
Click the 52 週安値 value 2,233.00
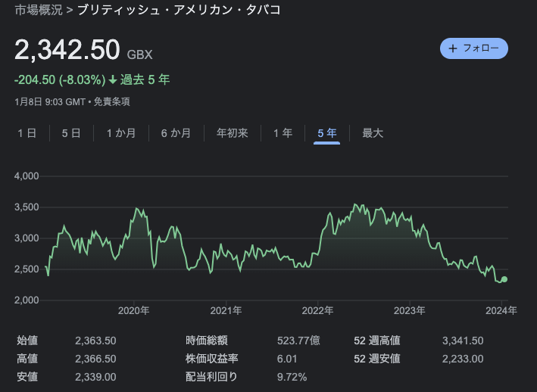click(x=463, y=359)
